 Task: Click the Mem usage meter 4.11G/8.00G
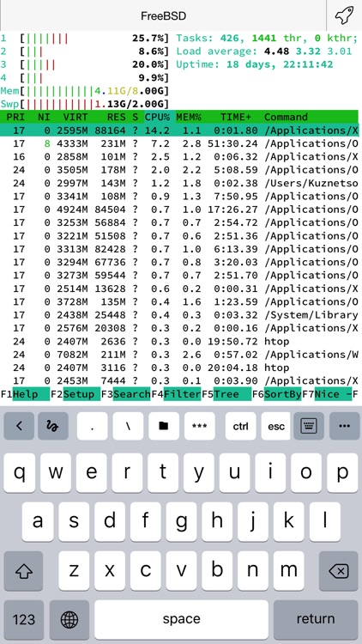(85, 91)
